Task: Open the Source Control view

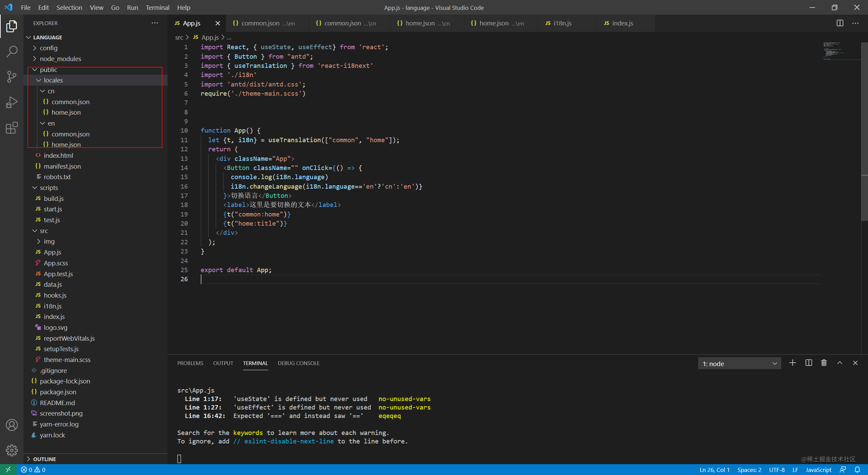Action: coord(12,77)
